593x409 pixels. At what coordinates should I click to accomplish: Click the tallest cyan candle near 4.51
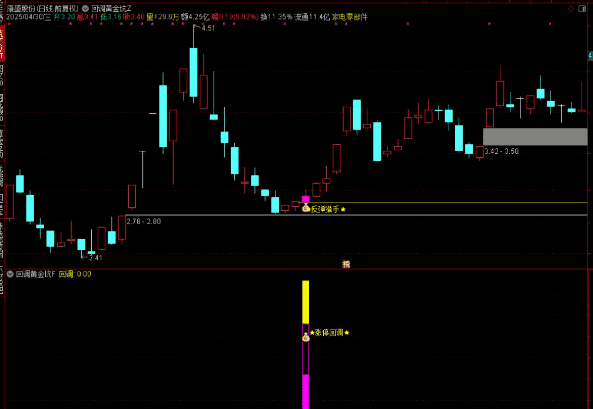[x=193, y=72]
